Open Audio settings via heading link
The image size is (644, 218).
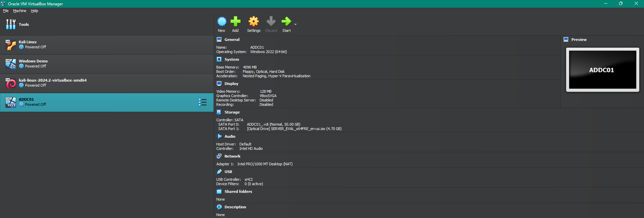tap(230, 136)
